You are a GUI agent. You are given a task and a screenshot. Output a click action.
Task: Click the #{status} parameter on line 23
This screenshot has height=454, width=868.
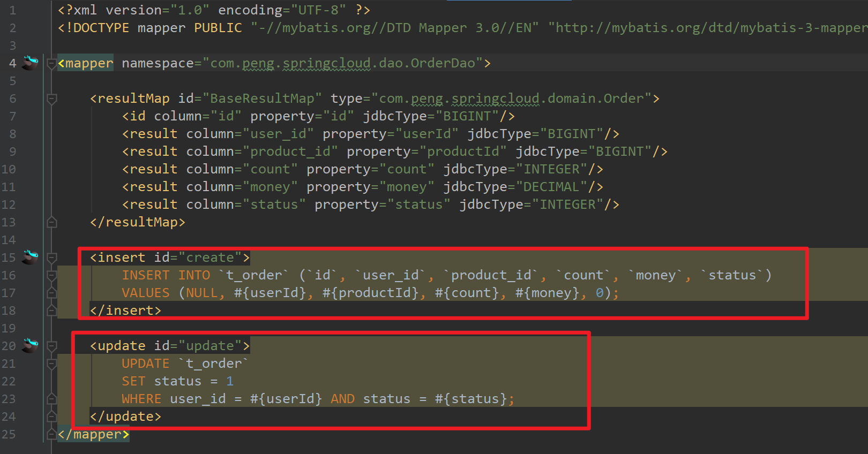tap(471, 399)
